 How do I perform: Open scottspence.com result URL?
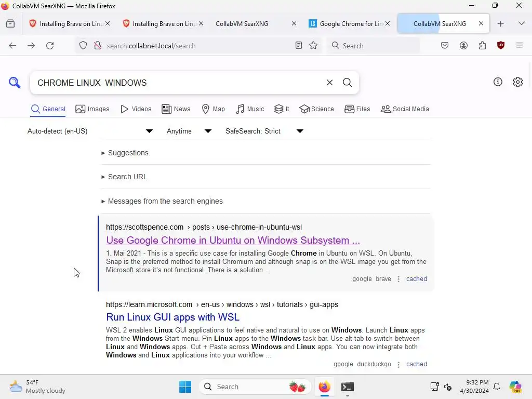click(x=204, y=227)
